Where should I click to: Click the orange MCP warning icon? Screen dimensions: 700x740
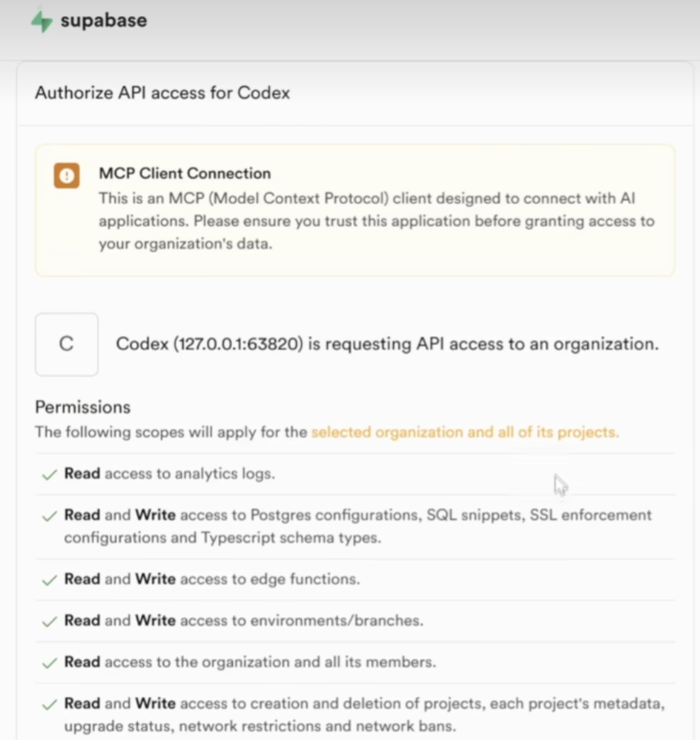coord(67,175)
